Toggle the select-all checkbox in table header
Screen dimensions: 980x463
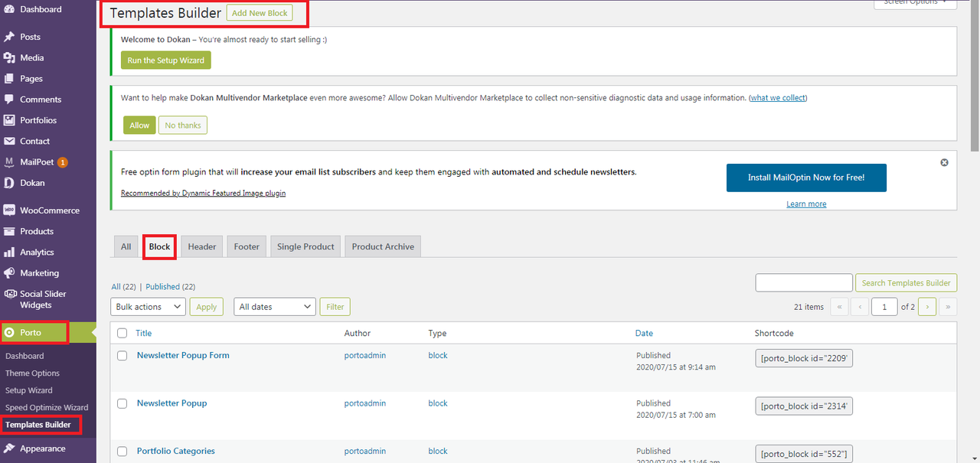click(122, 333)
